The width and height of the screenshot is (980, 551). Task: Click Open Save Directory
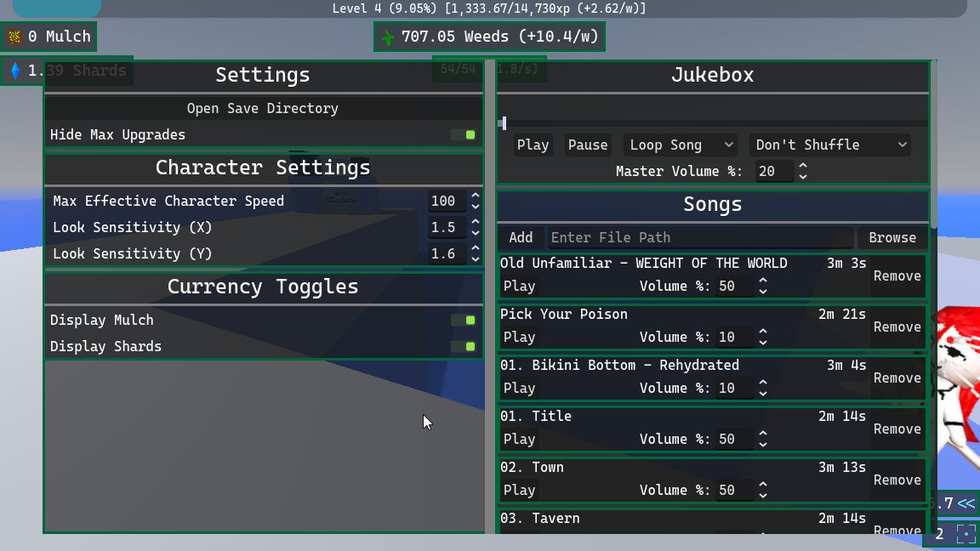pyautogui.click(x=263, y=108)
